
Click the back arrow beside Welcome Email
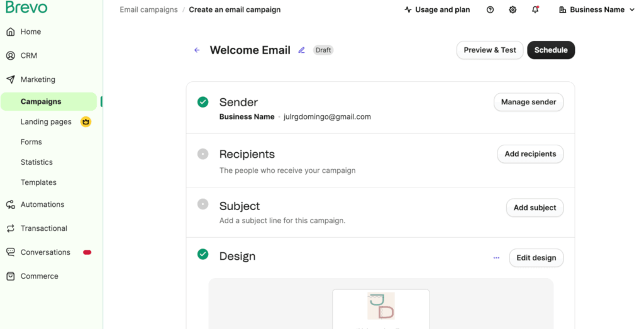coord(197,50)
